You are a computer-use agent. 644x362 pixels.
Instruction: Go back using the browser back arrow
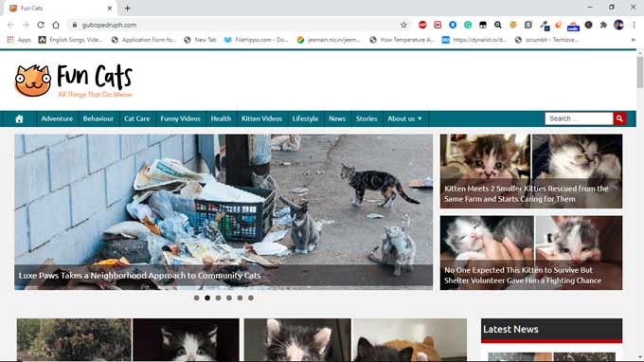click(x=10, y=25)
